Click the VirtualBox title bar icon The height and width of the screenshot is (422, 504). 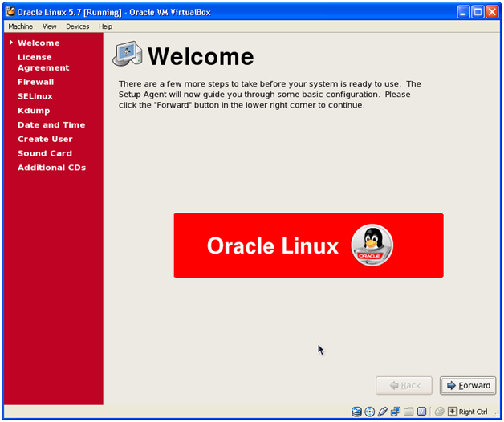10,12
